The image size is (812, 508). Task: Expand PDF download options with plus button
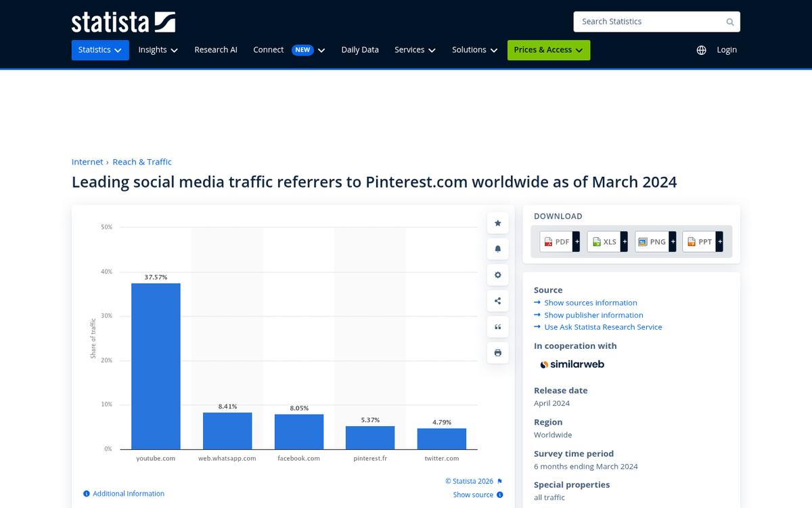[576, 241]
